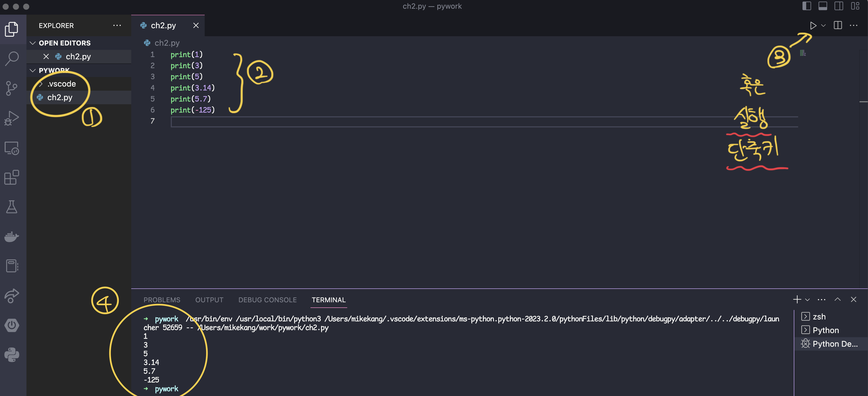The image size is (868, 396).
Task: Switch to the DEBUG CONSOLE tab
Action: click(267, 300)
